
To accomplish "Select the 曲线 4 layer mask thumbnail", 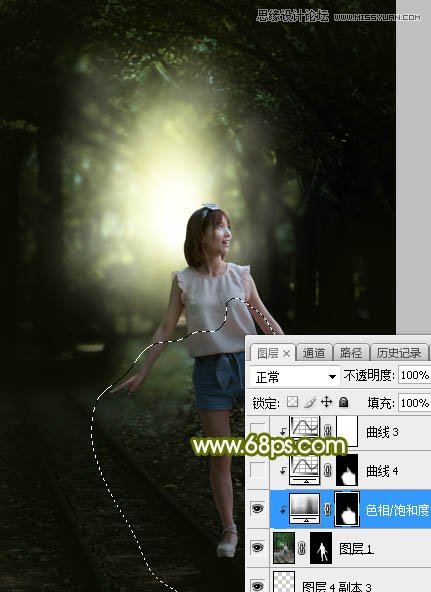I will 347,470.
